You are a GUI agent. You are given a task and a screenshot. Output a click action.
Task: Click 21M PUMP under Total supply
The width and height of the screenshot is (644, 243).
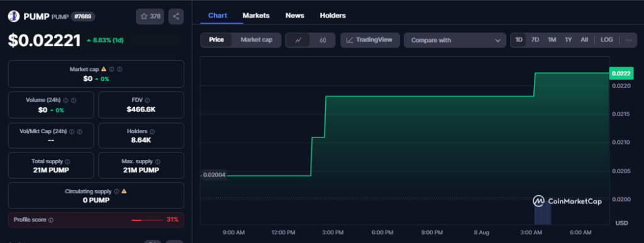(x=51, y=170)
